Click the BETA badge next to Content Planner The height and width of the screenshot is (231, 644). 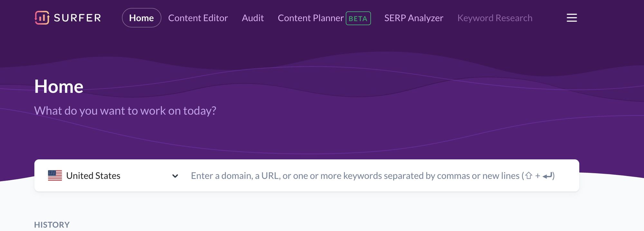point(358,18)
